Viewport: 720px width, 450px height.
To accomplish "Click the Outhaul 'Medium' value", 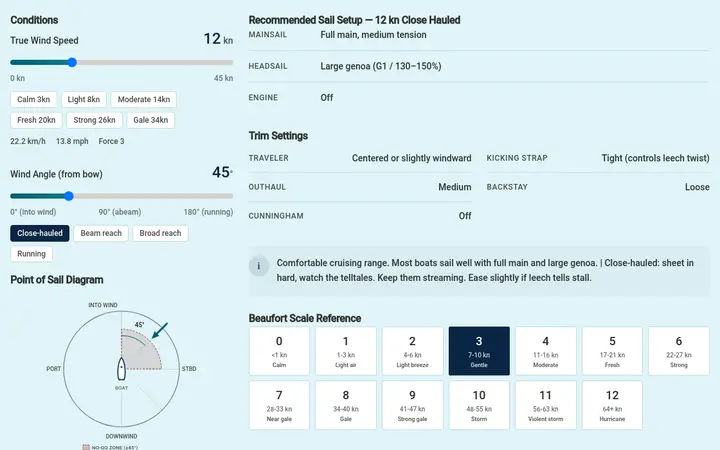I will (455, 187).
